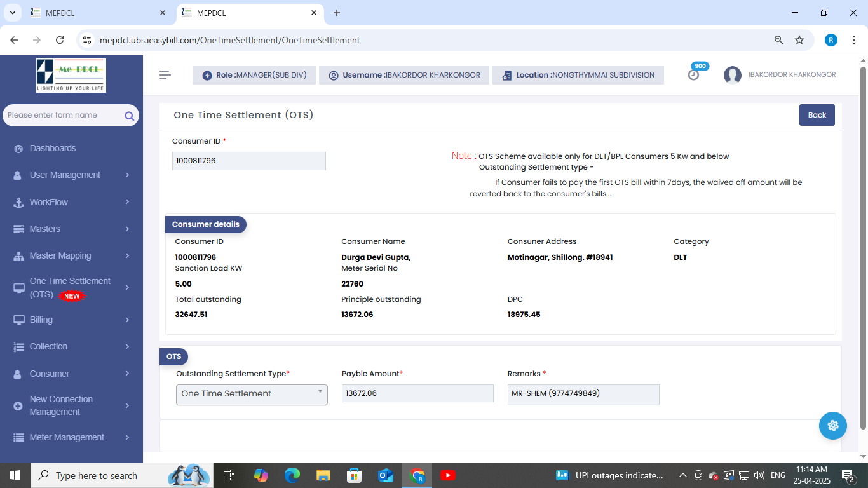Open Outstanding Settlement Type dropdown
Screen dimensions: 868x488
coord(252,394)
